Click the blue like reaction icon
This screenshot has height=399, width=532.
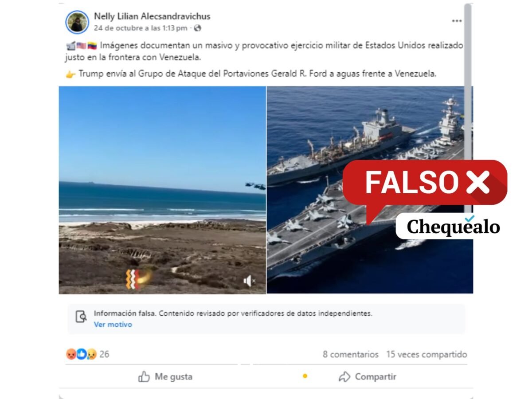pos(82,354)
